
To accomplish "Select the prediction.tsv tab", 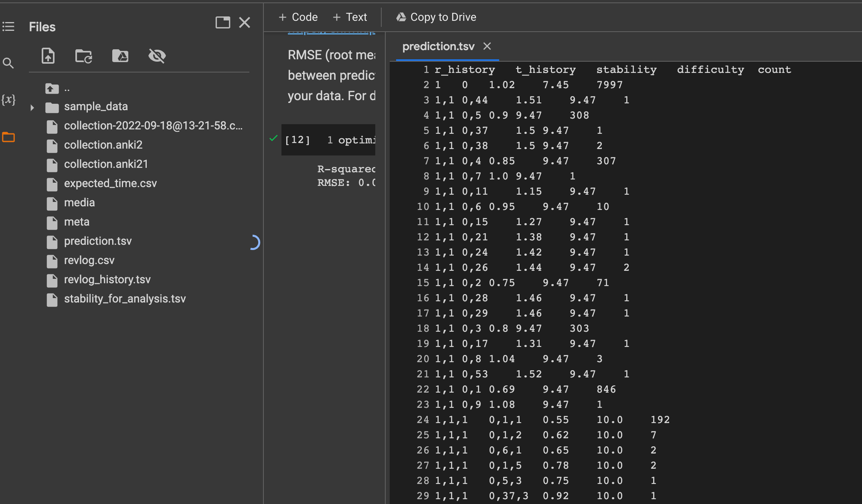I will click(x=438, y=46).
